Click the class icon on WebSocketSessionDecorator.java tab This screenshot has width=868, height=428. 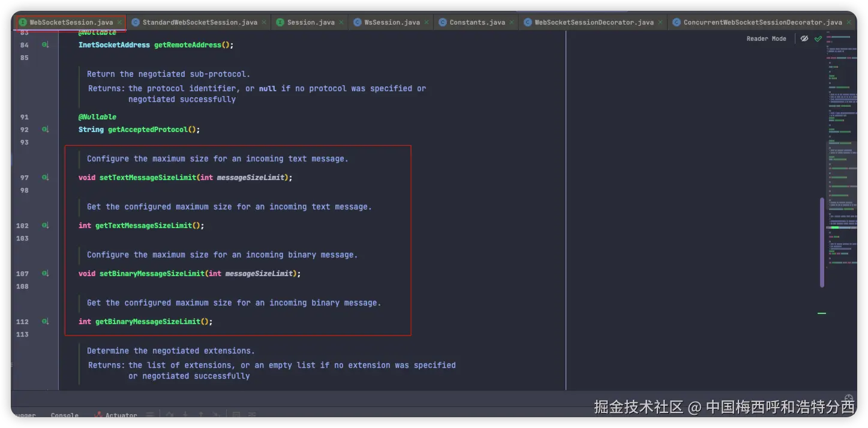[528, 22]
